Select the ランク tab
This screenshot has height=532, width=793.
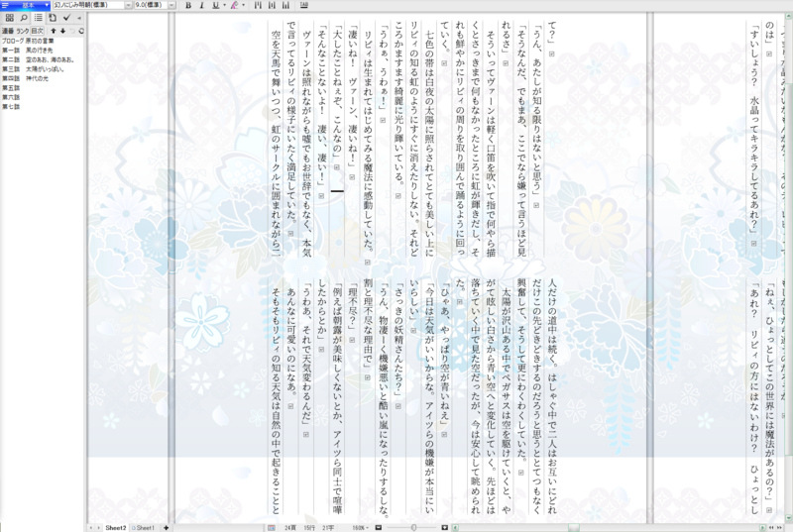[x=23, y=31]
